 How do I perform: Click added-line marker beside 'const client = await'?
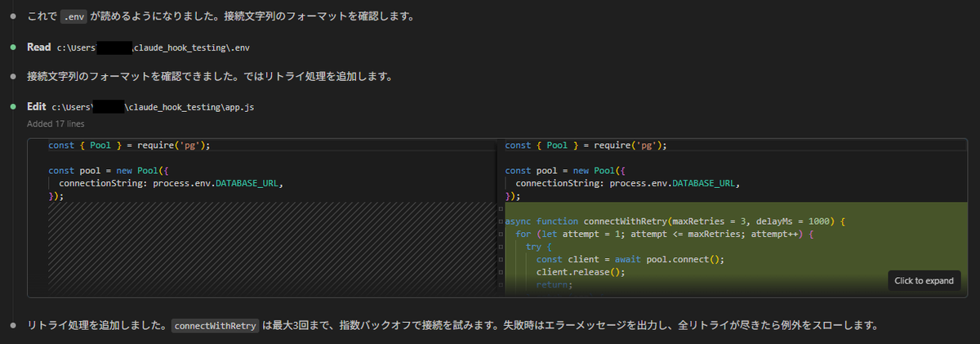click(500, 260)
